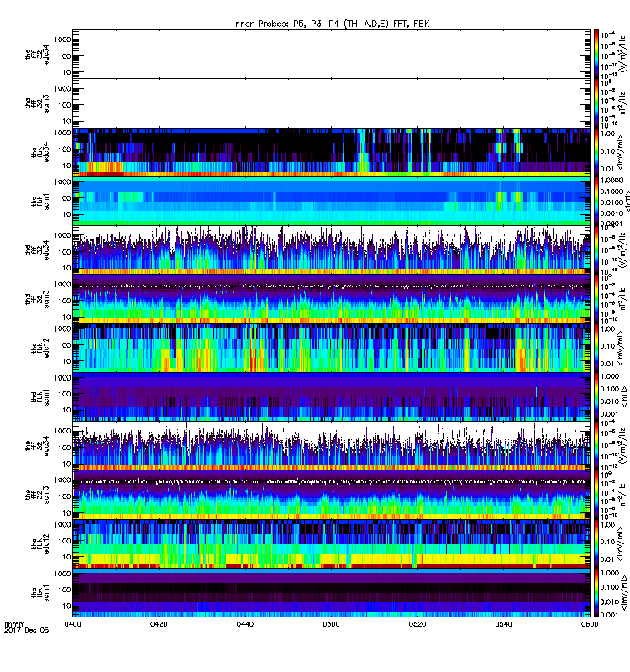Click the tha fbk edc34 spectrogram panel
Screen dimensions: 630x672
click(x=331, y=152)
